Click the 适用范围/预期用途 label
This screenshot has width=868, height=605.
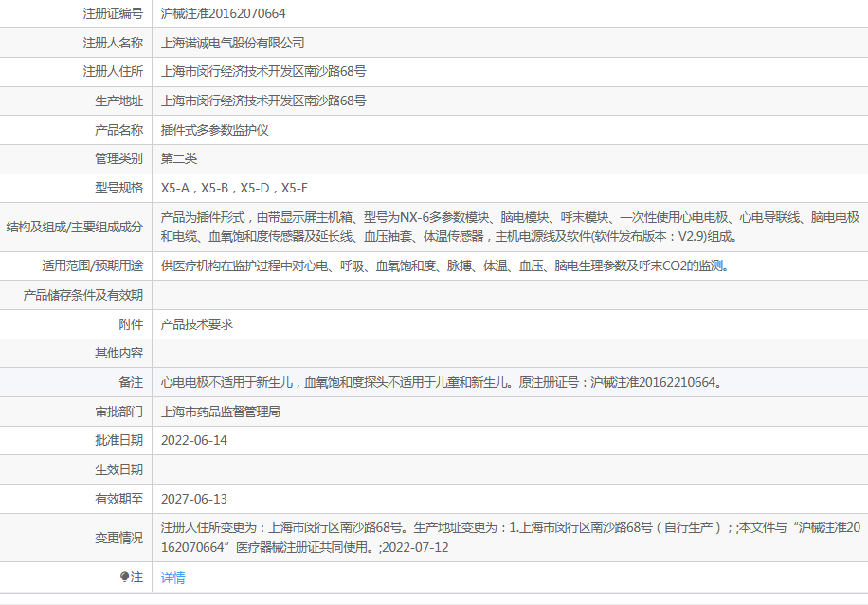(93, 266)
